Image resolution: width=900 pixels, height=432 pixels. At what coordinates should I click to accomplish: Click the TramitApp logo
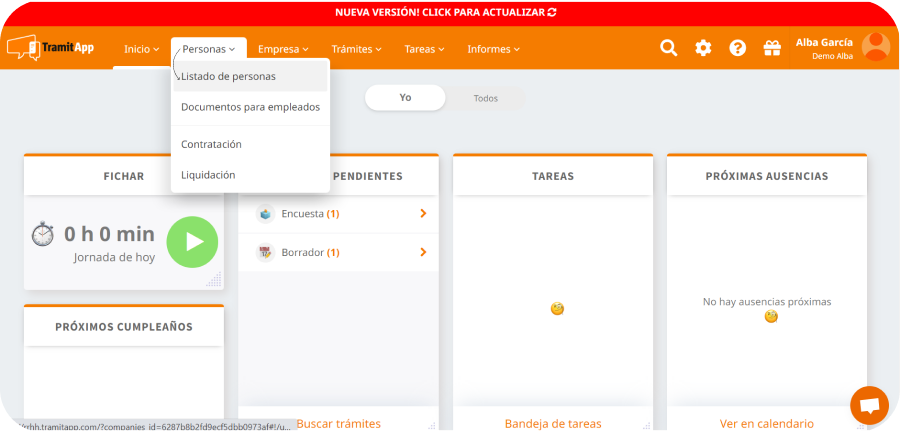[50, 48]
